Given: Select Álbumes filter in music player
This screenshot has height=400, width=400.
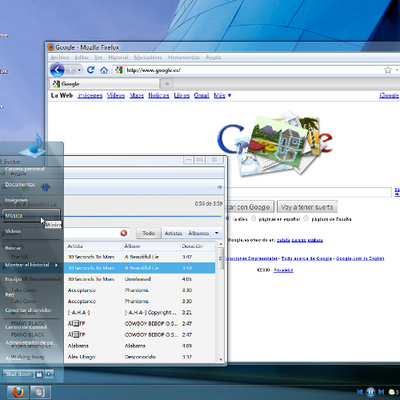Looking at the screenshot, I should click(x=199, y=233).
